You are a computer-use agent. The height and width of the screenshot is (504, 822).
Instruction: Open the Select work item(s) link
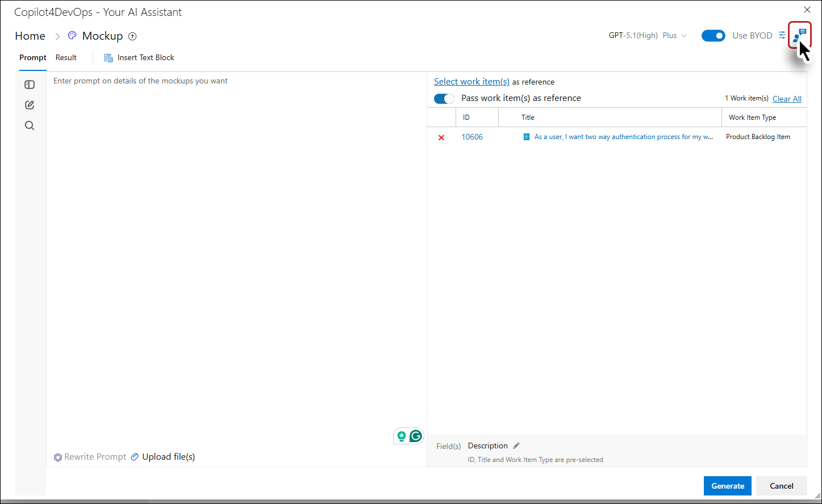coord(471,81)
